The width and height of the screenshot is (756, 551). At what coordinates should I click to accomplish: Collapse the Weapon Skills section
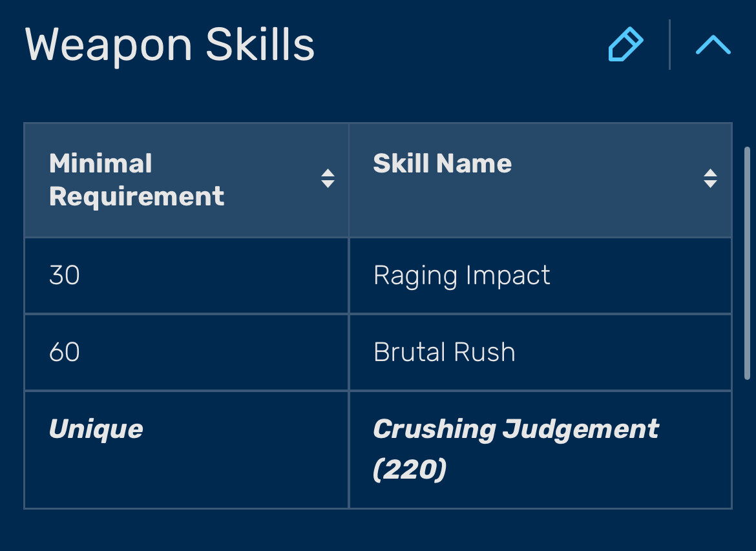coord(713,45)
